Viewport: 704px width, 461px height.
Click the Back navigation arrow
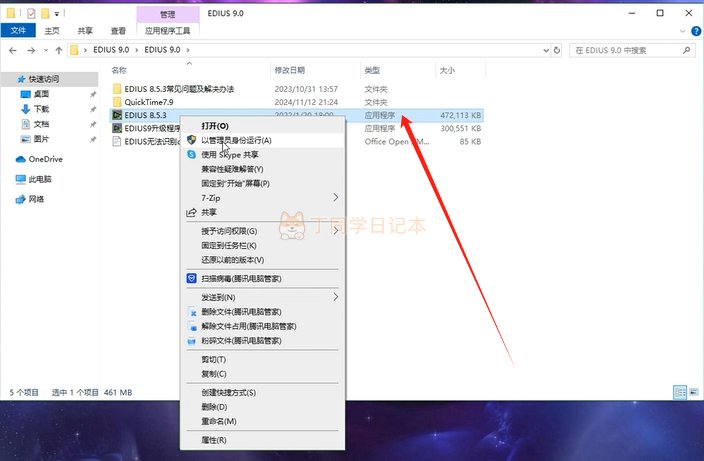click(13, 50)
